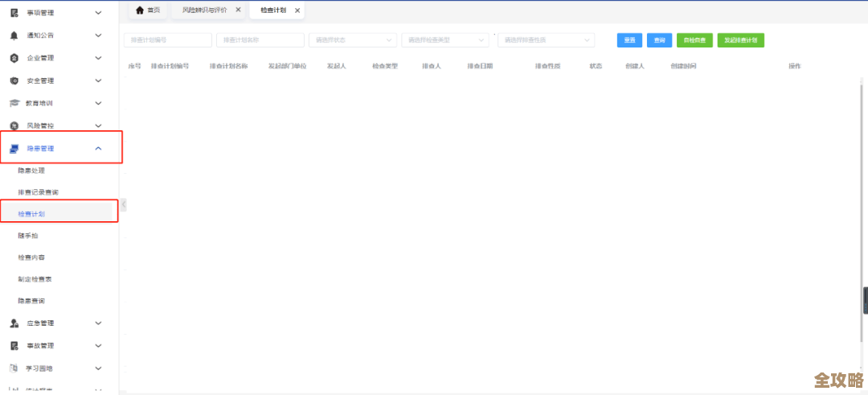Click the 事故管理 sidebar icon
The width and height of the screenshot is (868, 395).
coord(14,346)
